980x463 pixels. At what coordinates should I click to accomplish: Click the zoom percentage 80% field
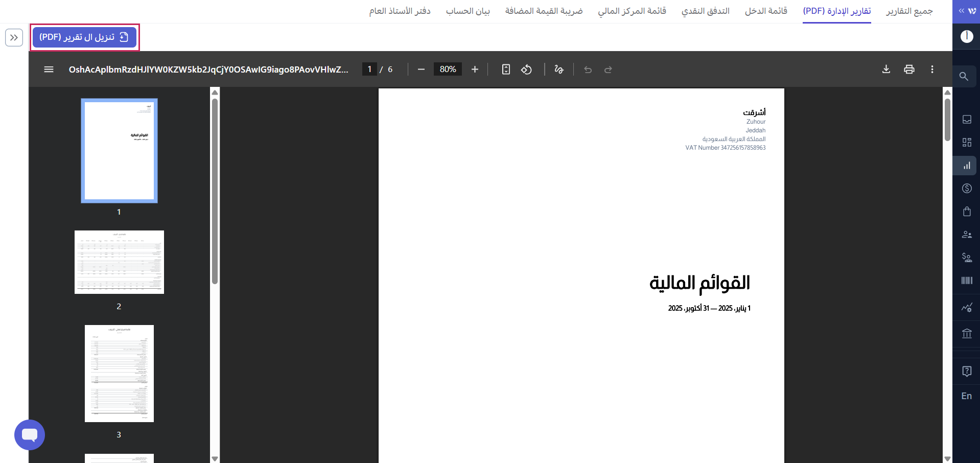click(x=448, y=70)
